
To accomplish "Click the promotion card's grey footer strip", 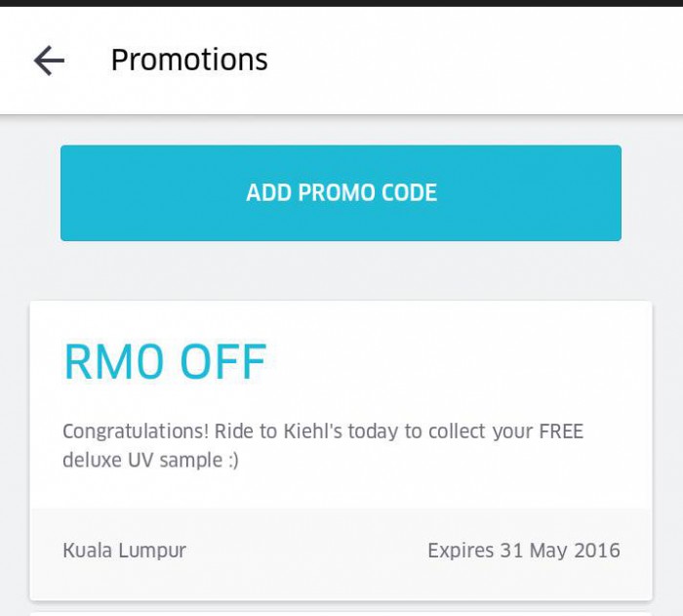I will (x=341, y=554).
